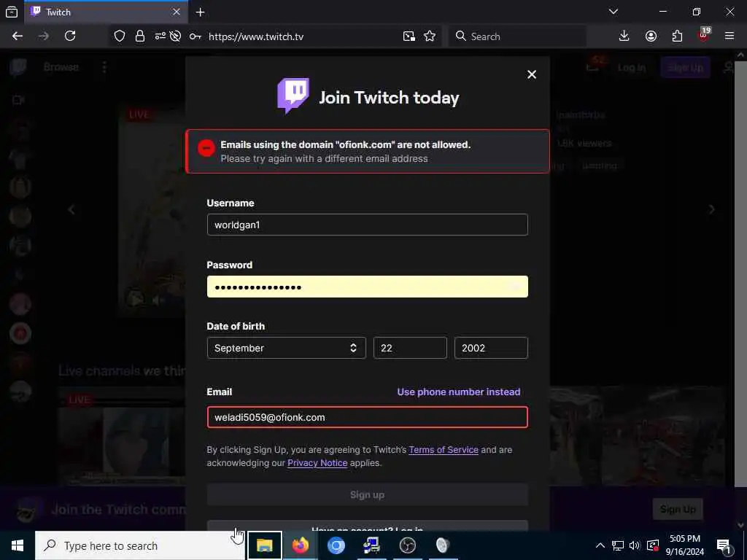Click the Password field

coord(368,287)
